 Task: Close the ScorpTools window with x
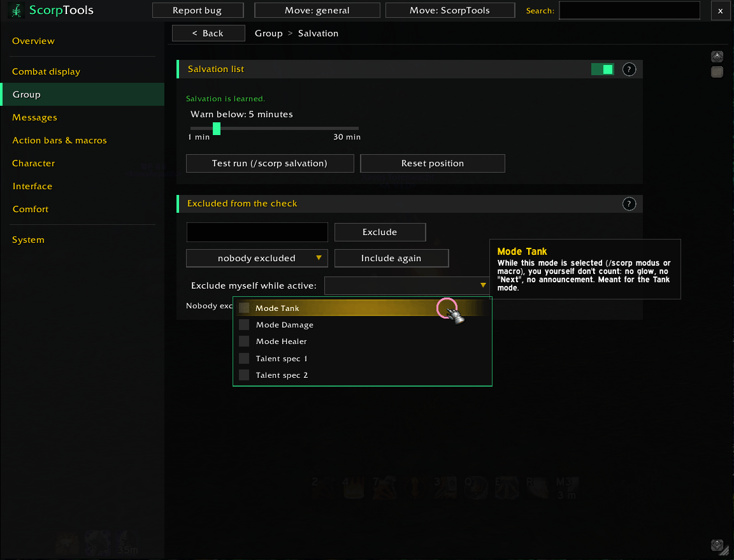720,11
